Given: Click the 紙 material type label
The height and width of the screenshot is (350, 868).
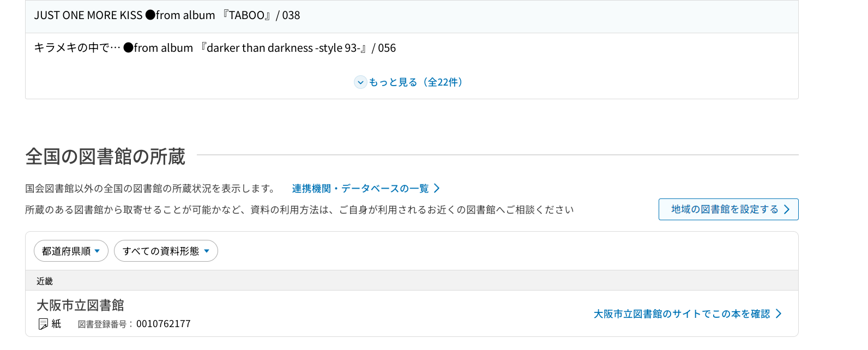Looking at the screenshot, I should [56, 324].
